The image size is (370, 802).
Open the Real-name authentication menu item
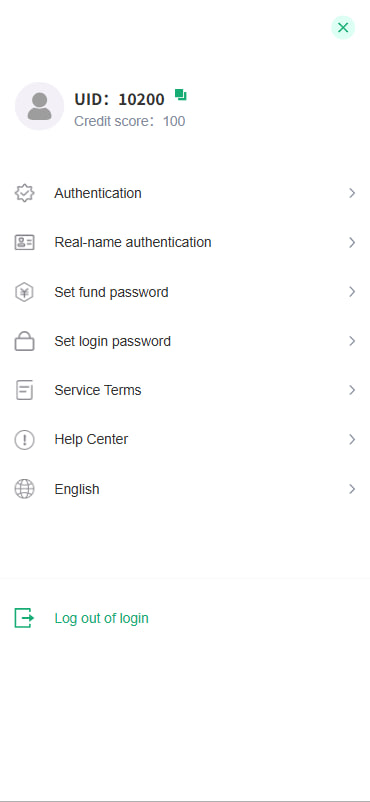[x=185, y=242]
